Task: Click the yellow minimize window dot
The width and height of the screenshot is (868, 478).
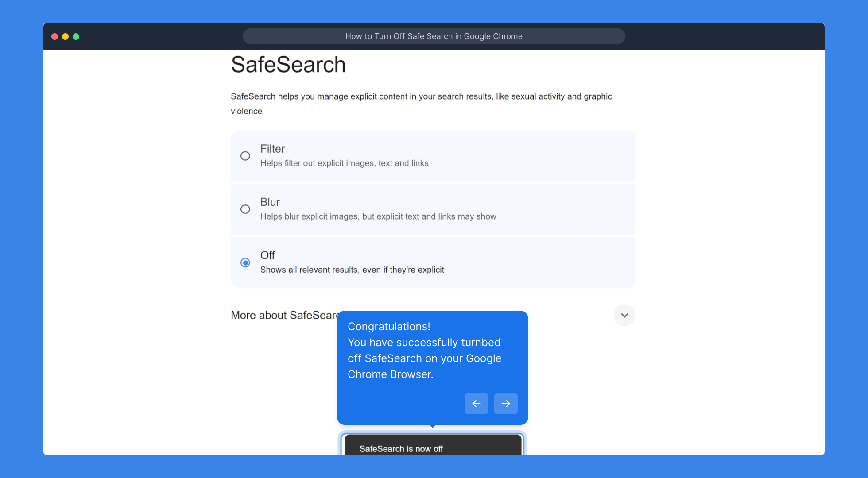Action: tap(66, 36)
